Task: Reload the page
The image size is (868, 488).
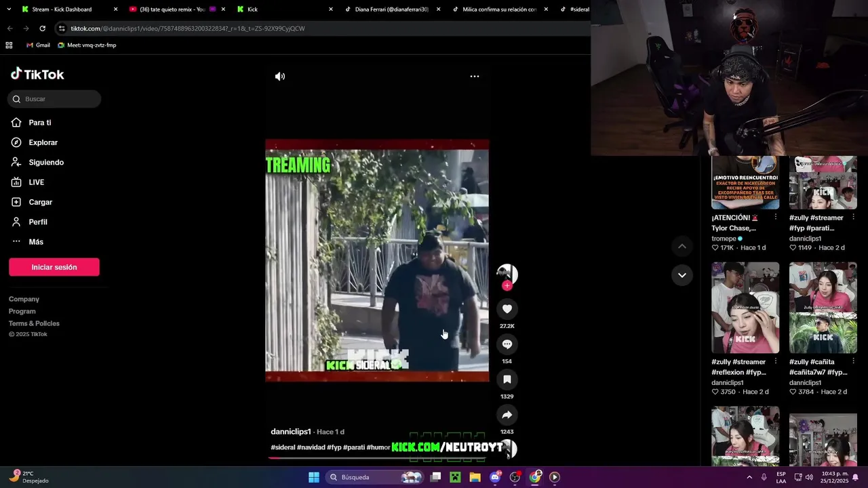Action: pos(42,28)
